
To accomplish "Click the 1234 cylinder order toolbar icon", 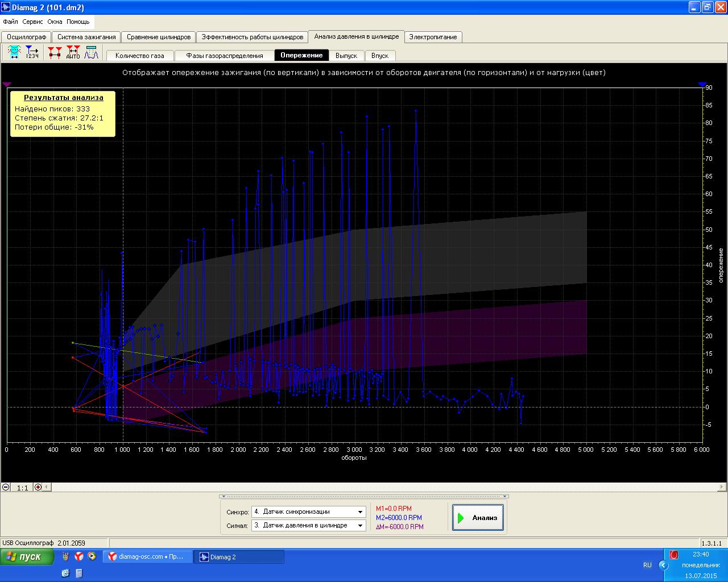I will coord(32,53).
